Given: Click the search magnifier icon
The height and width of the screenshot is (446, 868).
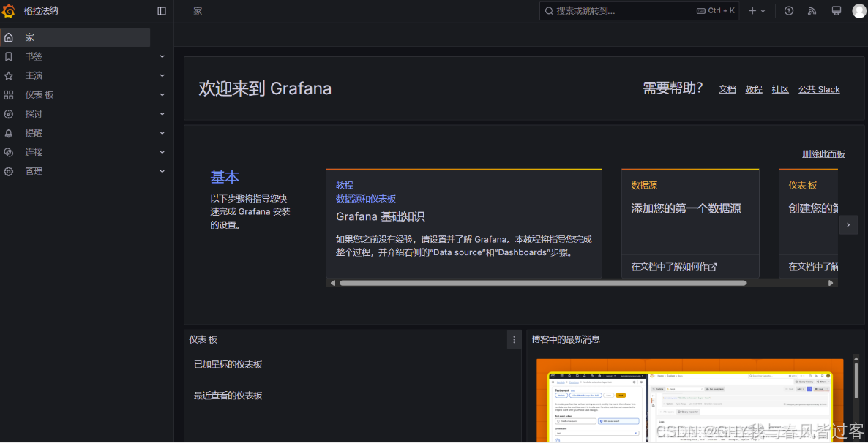Looking at the screenshot, I should [x=549, y=10].
